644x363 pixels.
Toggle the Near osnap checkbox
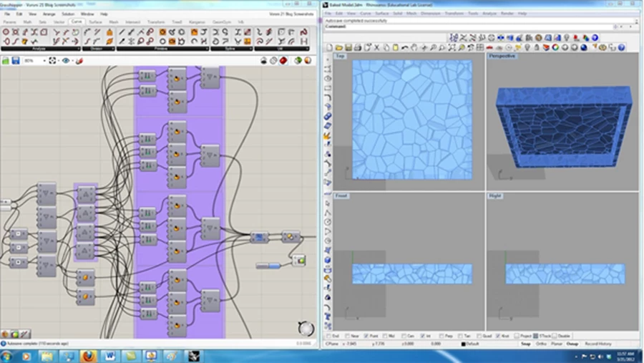(x=347, y=335)
